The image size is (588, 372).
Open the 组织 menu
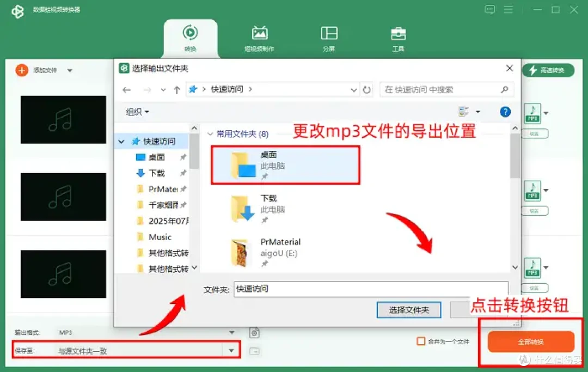pyautogui.click(x=137, y=112)
